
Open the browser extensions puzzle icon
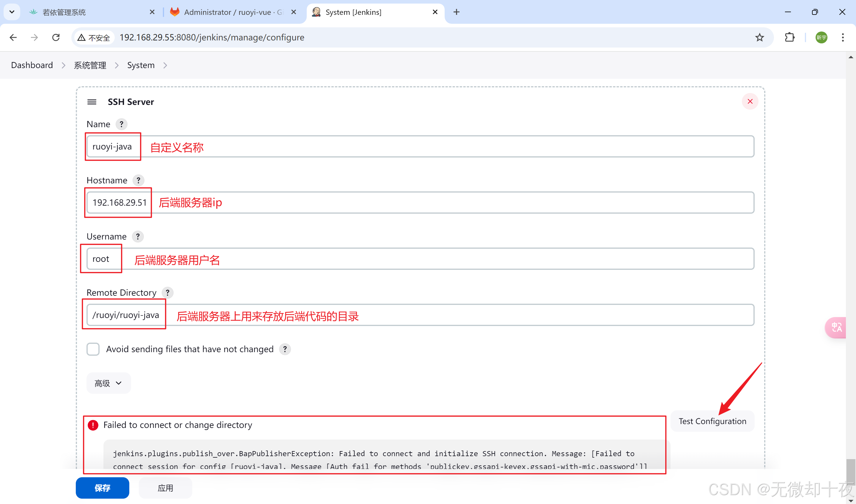790,37
